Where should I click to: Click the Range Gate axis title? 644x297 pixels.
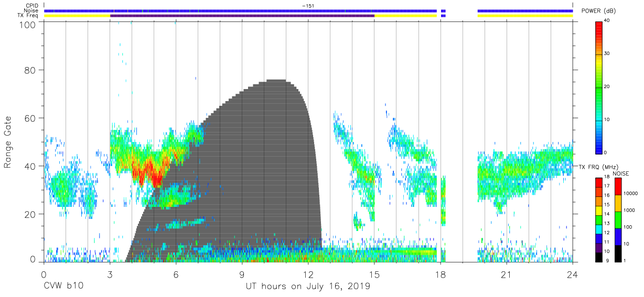click(8, 142)
